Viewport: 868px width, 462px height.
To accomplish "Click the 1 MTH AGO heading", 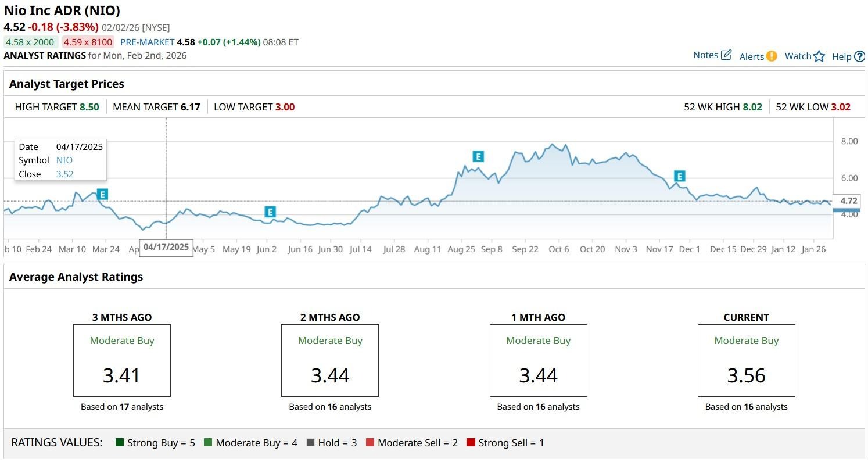I will click(538, 317).
